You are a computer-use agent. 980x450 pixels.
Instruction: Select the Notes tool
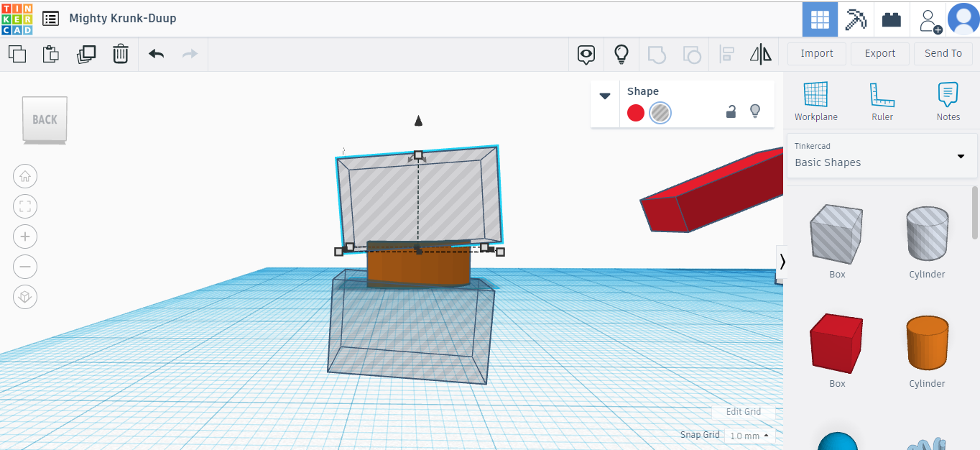click(948, 101)
